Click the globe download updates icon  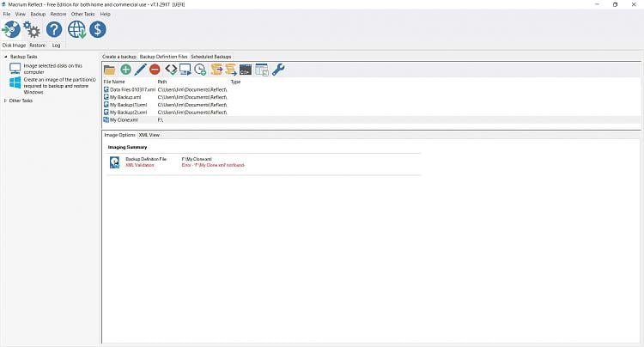tap(76, 29)
